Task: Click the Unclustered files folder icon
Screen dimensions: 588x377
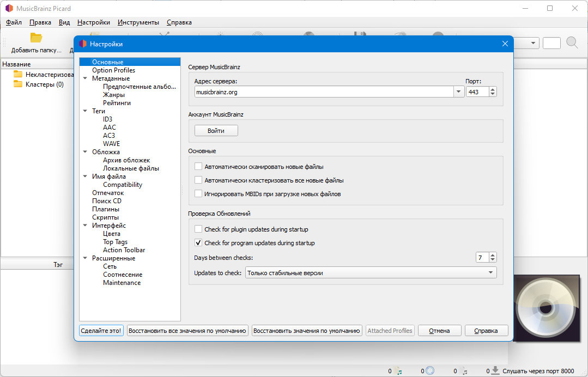Action: pos(17,74)
